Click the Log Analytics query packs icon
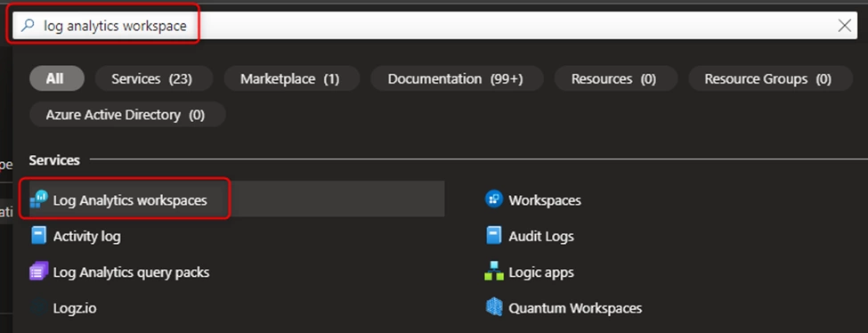The width and height of the screenshot is (868, 333). [39, 272]
